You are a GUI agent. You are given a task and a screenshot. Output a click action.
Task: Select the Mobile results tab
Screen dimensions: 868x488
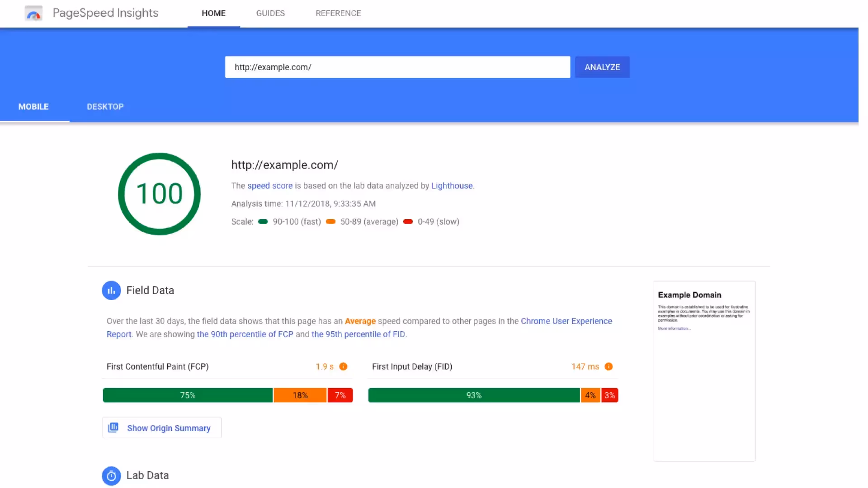[x=33, y=107]
